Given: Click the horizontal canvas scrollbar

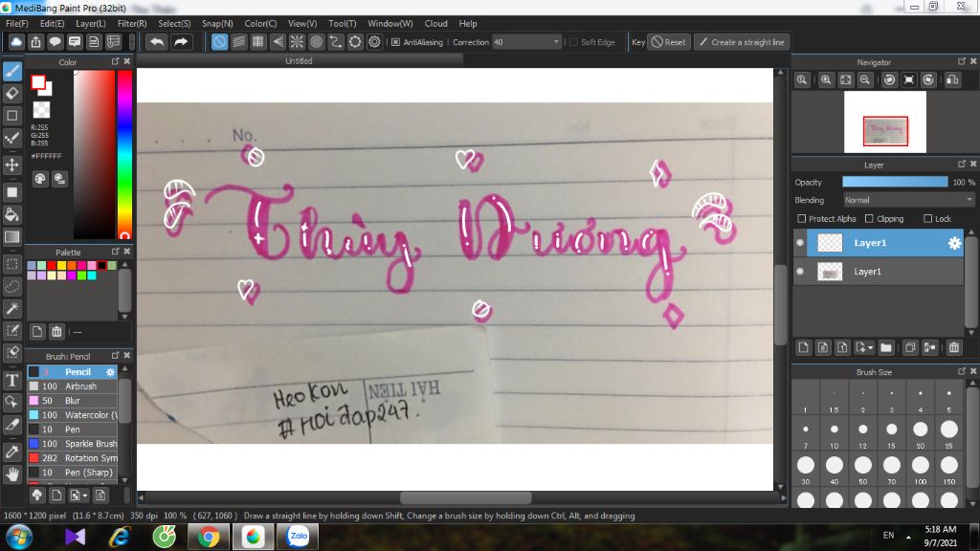Looking at the screenshot, I should (x=466, y=497).
